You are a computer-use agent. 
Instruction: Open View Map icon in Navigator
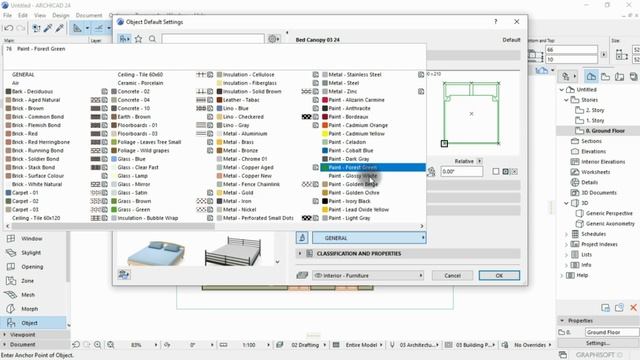tap(605, 76)
